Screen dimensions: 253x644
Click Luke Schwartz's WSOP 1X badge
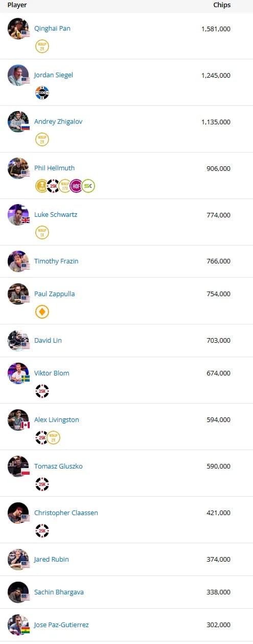tap(42, 232)
